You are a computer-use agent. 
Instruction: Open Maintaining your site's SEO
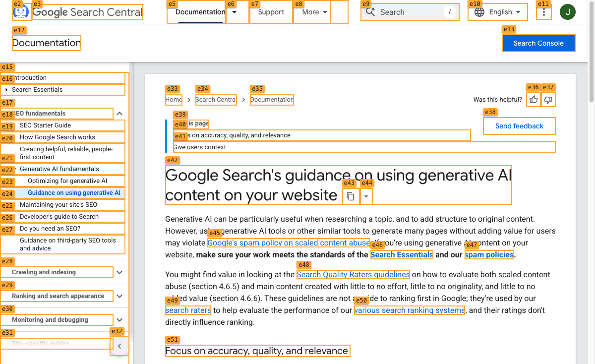(63, 205)
